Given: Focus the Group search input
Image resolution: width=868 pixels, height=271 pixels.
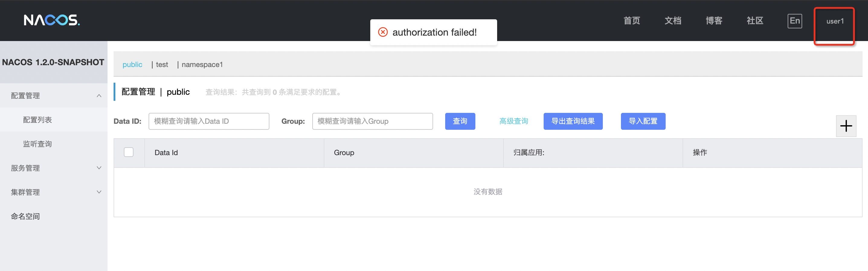Looking at the screenshot, I should tap(372, 121).
